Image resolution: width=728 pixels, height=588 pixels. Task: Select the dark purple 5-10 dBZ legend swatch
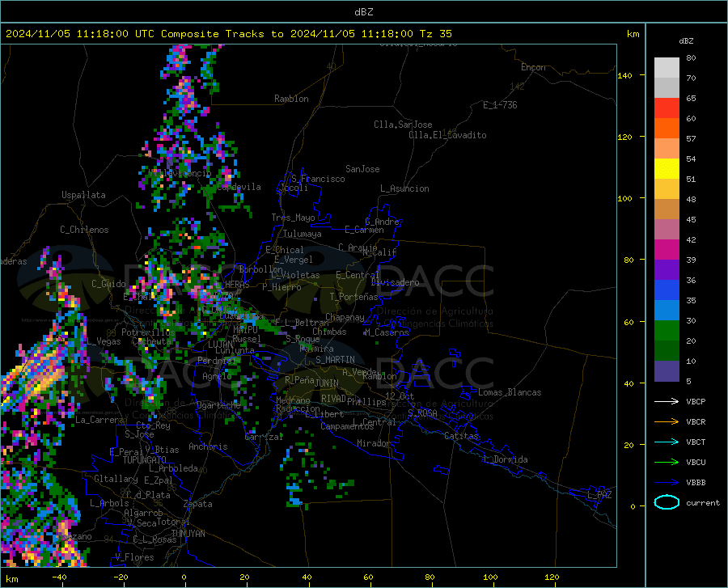(x=667, y=371)
